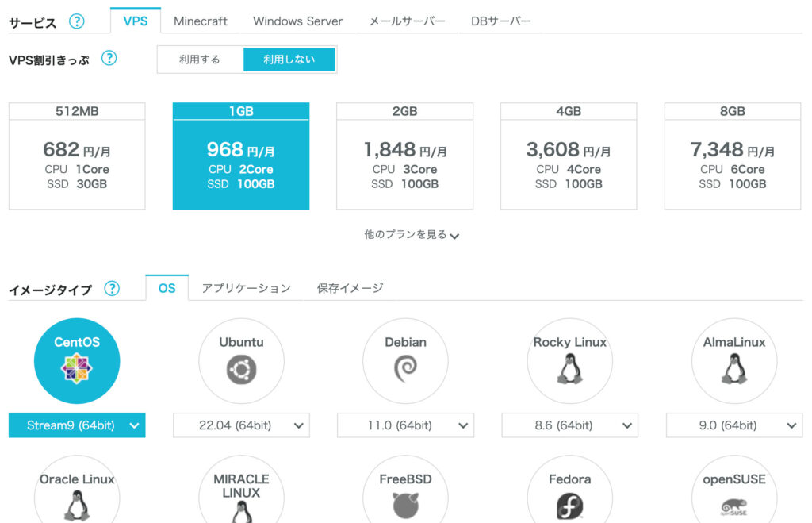Select the Ubuntu image icon
812x523 pixels.
click(241, 361)
